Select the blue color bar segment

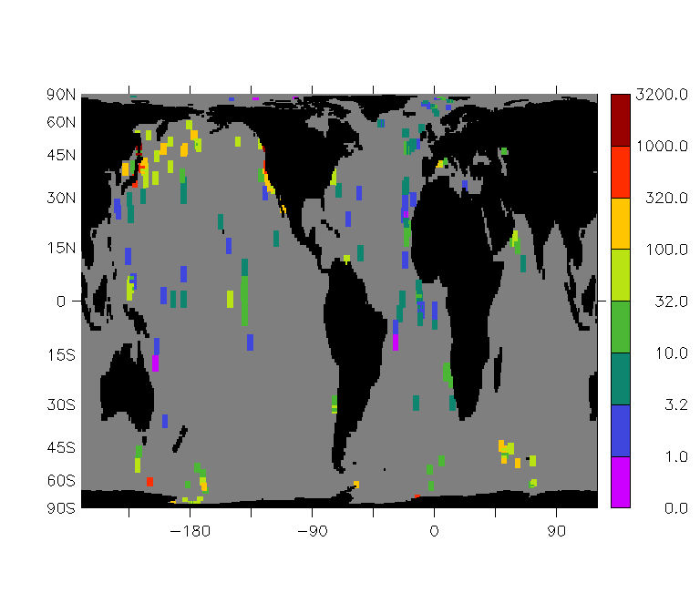(x=620, y=430)
